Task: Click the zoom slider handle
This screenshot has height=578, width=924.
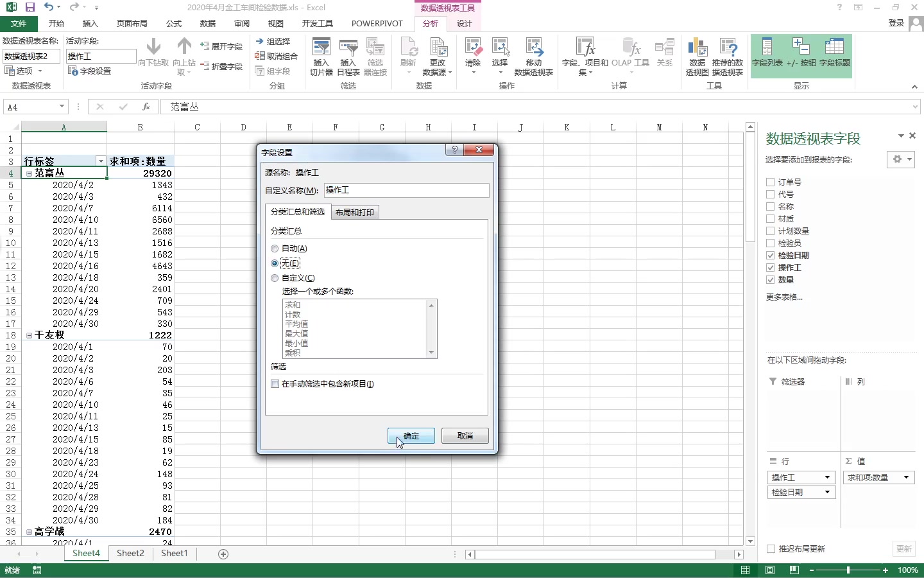Action: click(848, 570)
